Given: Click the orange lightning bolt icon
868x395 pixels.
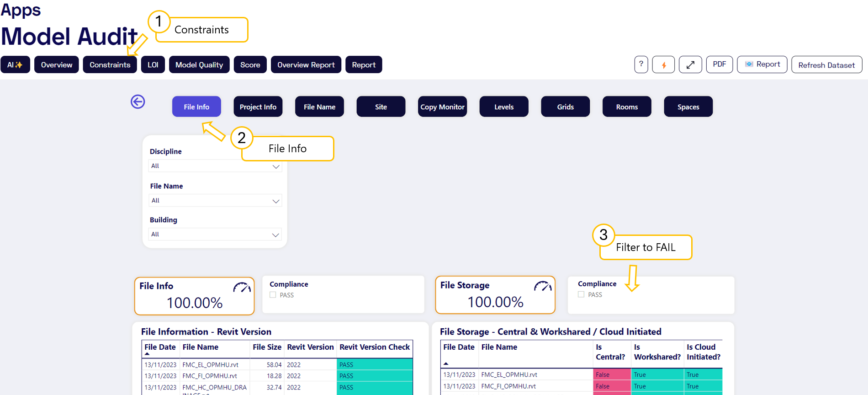Looking at the screenshot, I should pos(663,65).
